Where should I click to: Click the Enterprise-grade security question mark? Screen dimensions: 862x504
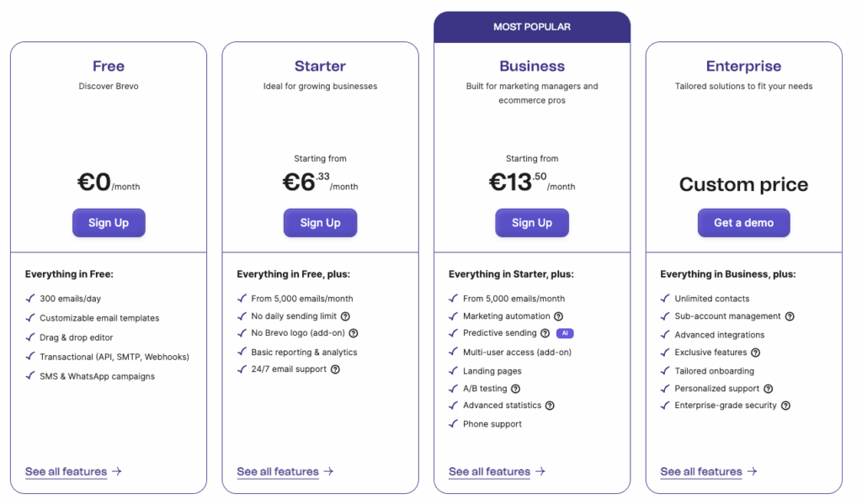785,406
